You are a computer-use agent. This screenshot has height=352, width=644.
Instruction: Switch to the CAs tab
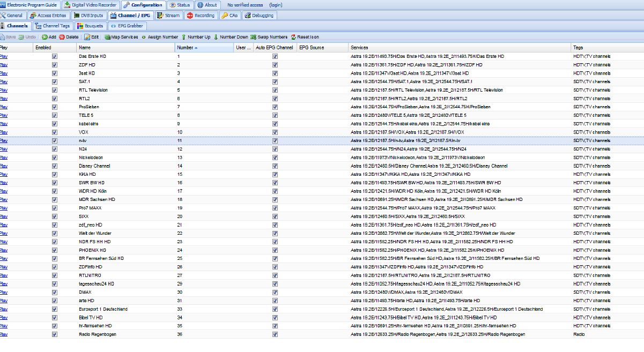230,16
